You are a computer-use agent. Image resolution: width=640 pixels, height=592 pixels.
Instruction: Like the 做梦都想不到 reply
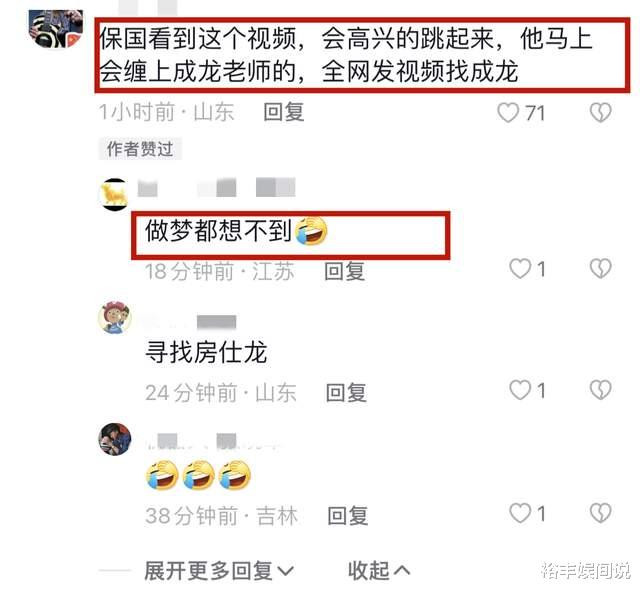click(520, 269)
